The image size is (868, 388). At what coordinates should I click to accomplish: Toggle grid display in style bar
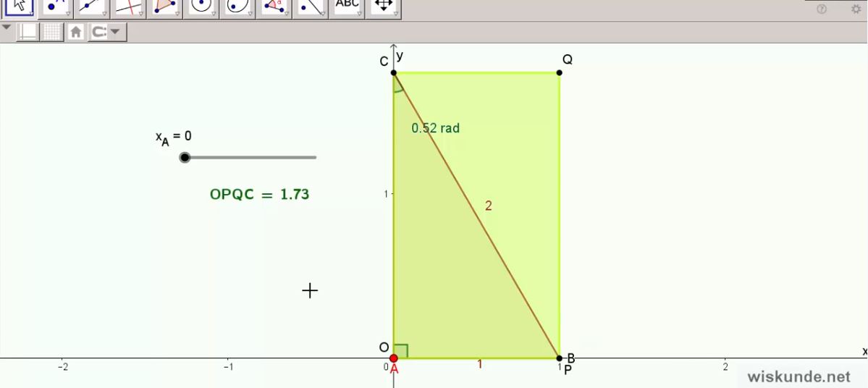coord(53,32)
